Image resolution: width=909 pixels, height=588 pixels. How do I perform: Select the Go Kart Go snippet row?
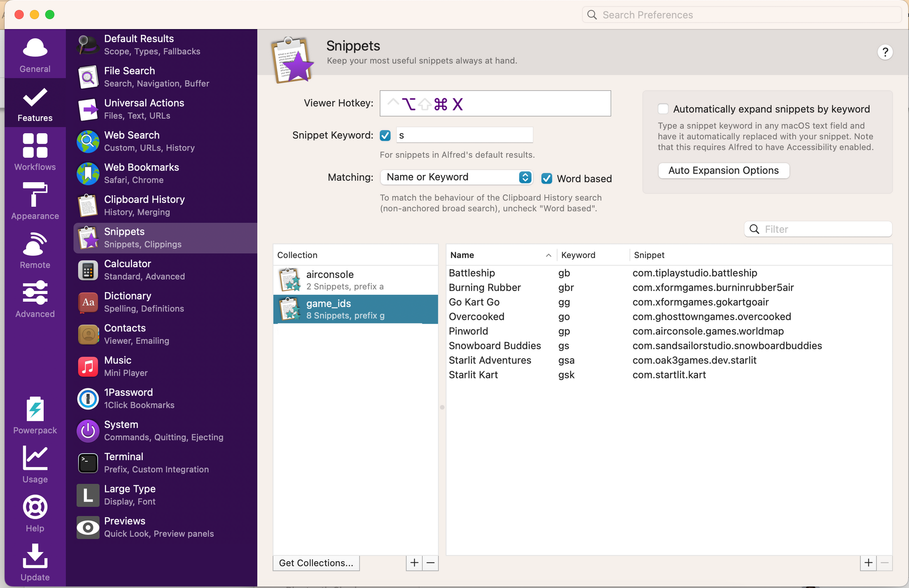[x=669, y=302]
